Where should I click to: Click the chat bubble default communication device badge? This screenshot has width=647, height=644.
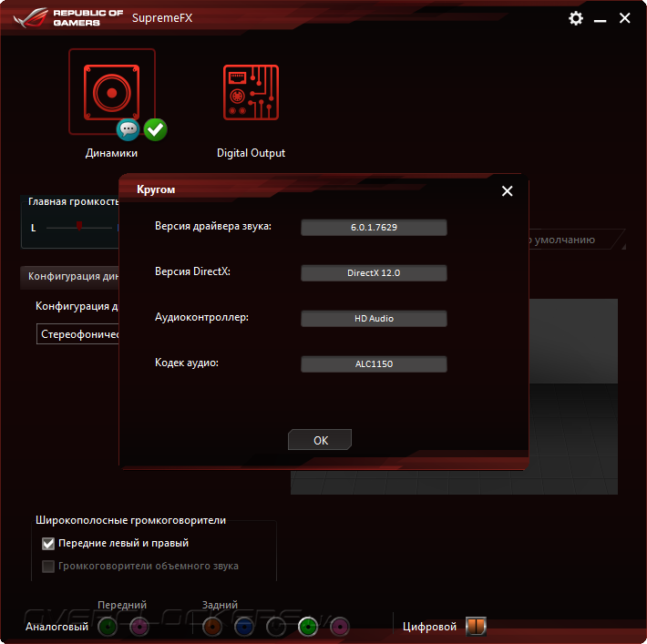pyautogui.click(x=128, y=129)
